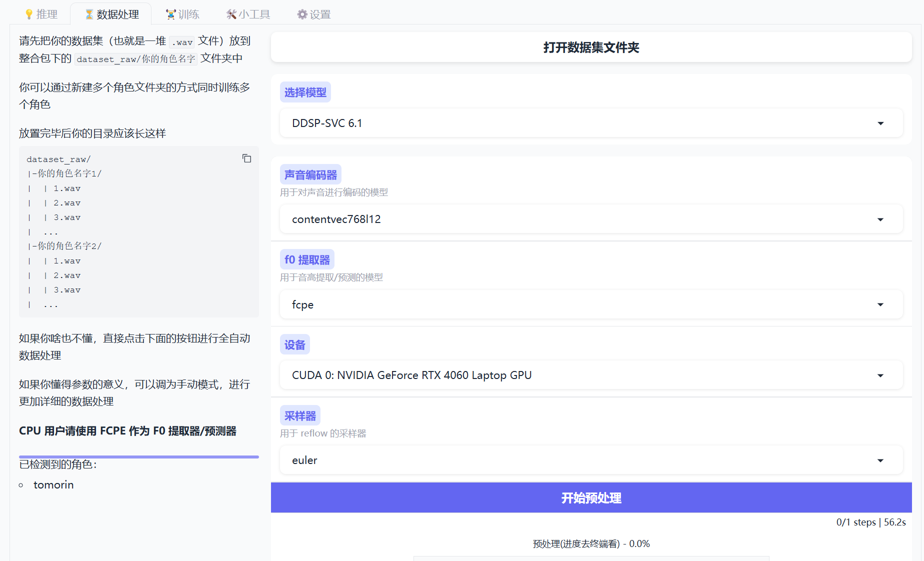Open the 选择模型 dropdown arrow
The image size is (924, 561).
(880, 123)
